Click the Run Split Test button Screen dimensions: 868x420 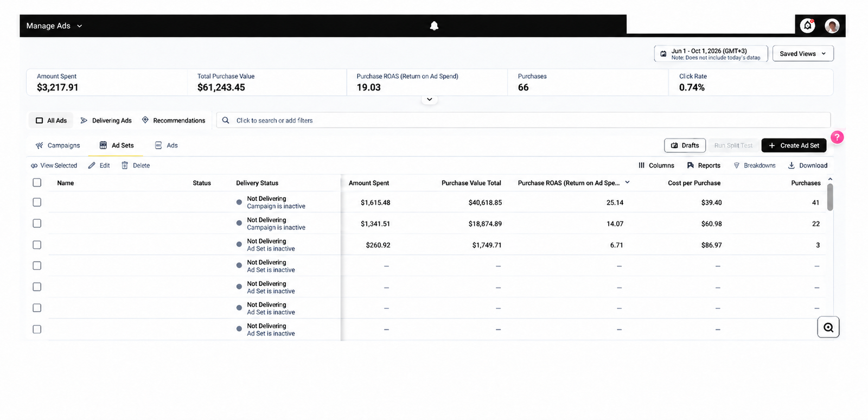click(x=733, y=145)
